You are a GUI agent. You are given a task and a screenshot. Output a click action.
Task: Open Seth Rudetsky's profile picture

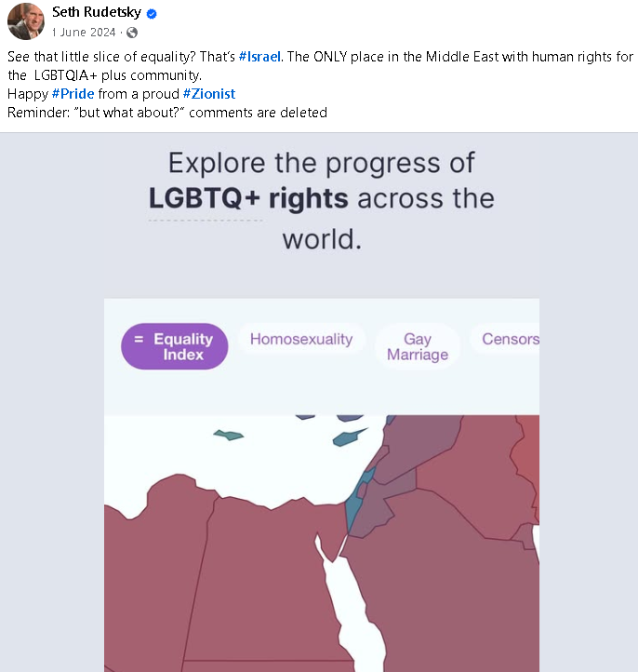tap(26, 21)
